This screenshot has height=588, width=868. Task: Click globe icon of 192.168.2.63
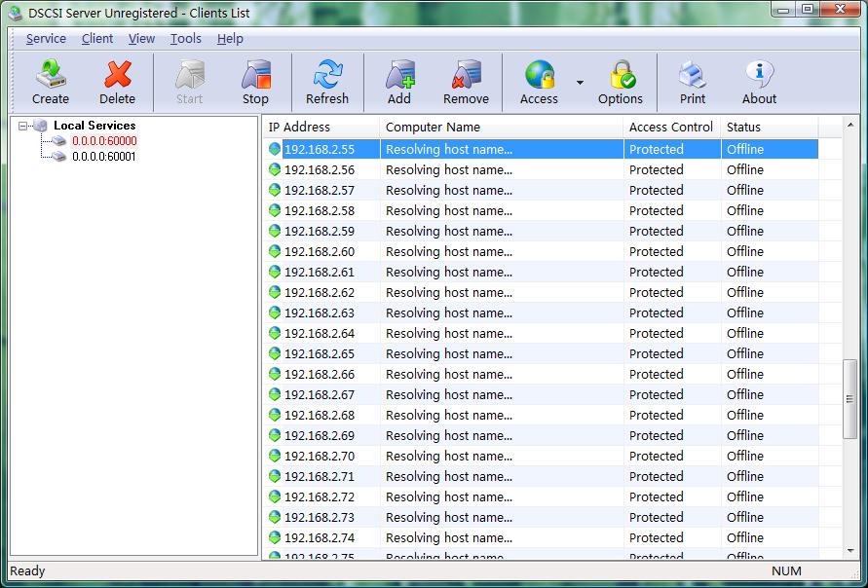[x=275, y=312]
